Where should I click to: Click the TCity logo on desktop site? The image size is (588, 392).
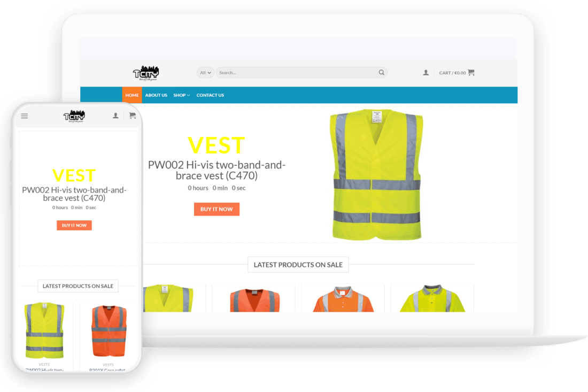146,73
